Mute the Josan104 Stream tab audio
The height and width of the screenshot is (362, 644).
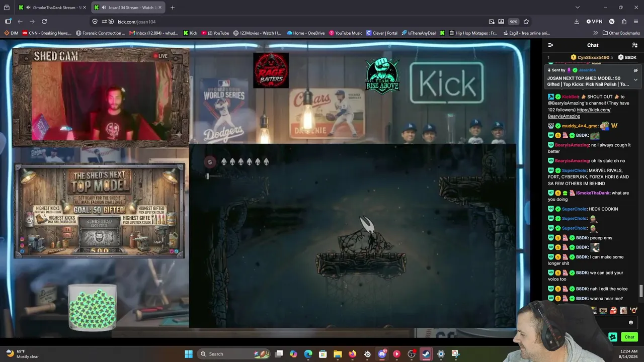tap(103, 8)
